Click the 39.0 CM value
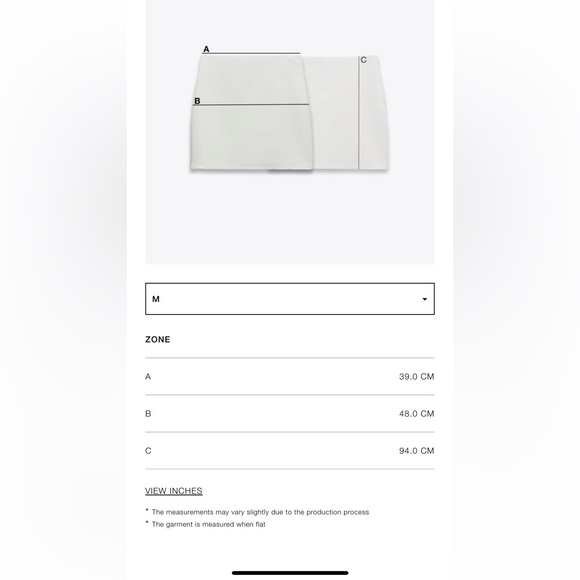 tap(417, 377)
